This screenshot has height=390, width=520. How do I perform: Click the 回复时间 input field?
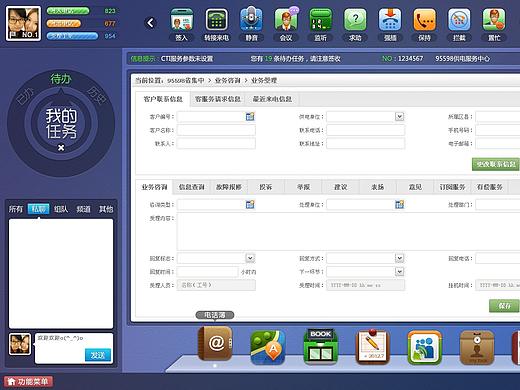208,272
